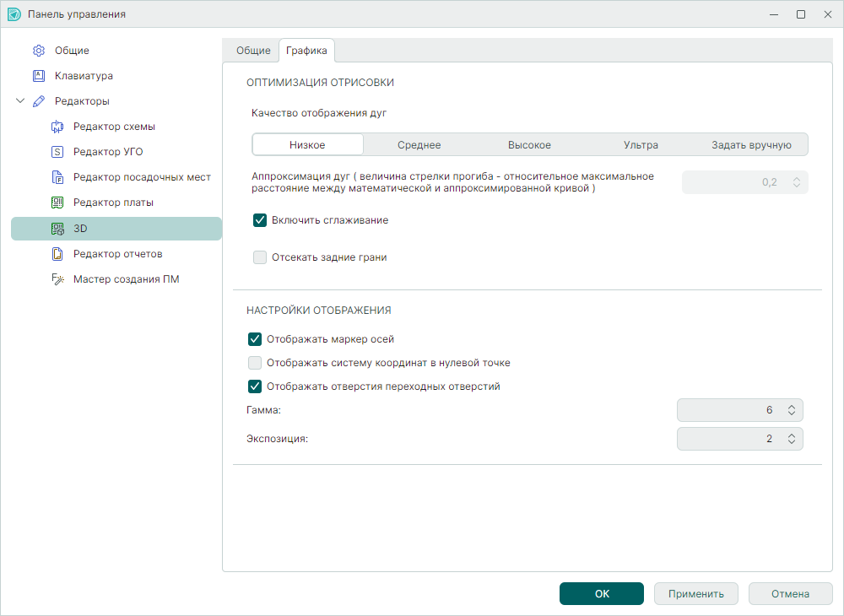Click the Редактор отчетов icon
844x616 pixels.
coord(57,254)
